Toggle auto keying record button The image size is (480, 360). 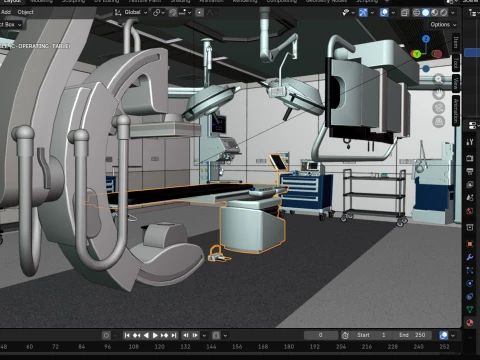click(x=106, y=335)
